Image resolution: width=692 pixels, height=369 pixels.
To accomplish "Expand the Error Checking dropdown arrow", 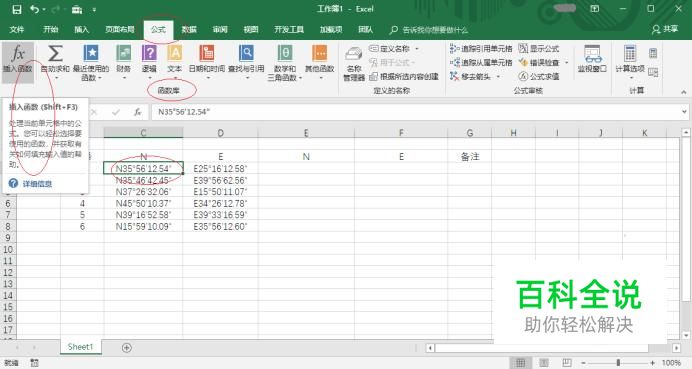I will [x=567, y=63].
